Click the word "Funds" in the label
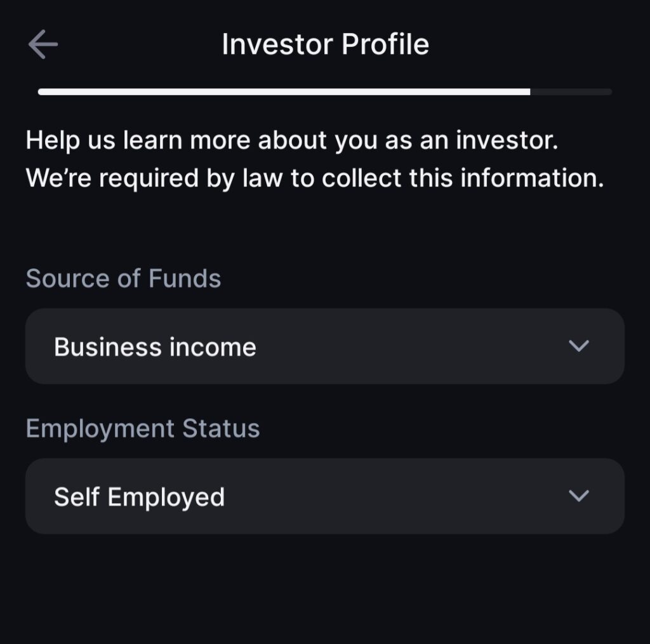 point(185,279)
